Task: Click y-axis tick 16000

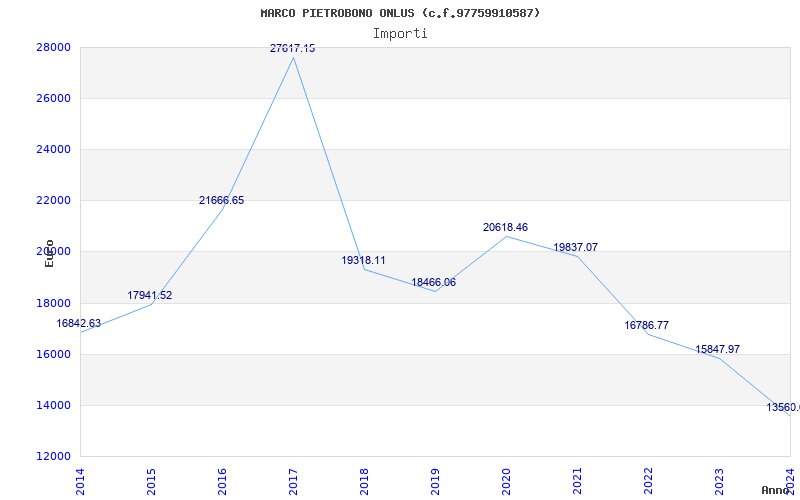Action: point(53,355)
